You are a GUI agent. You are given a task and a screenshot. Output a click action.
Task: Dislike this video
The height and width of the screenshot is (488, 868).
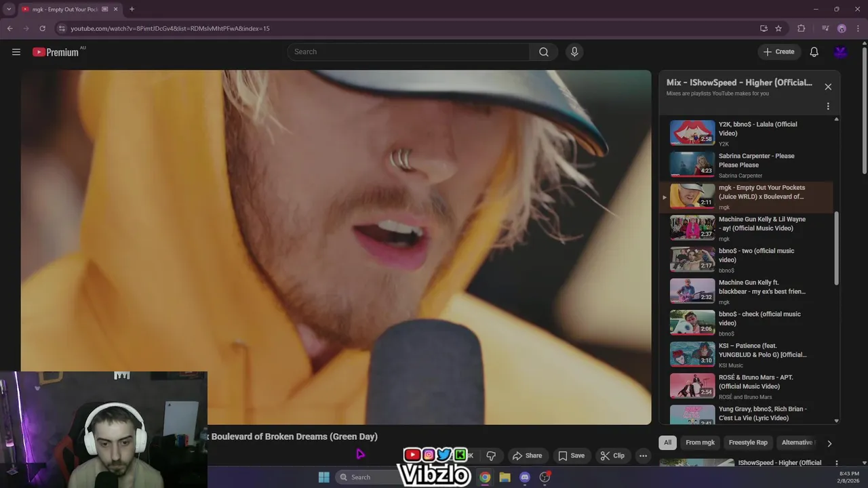[491, 455]
